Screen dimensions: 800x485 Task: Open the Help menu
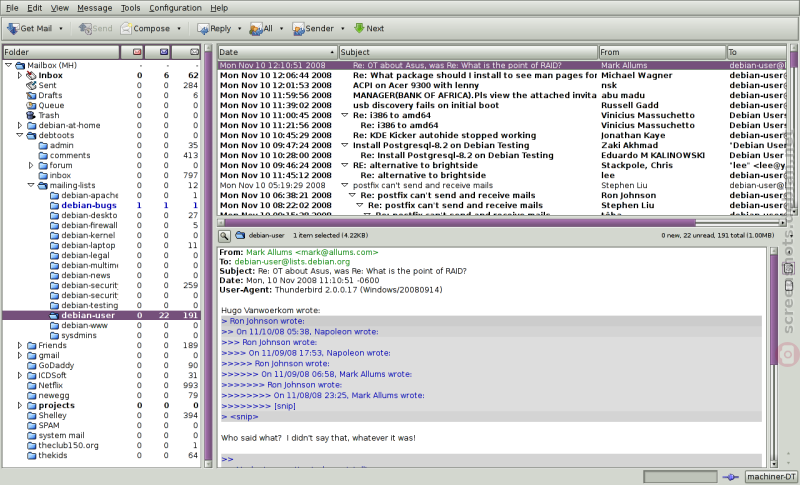pos(219,8)
